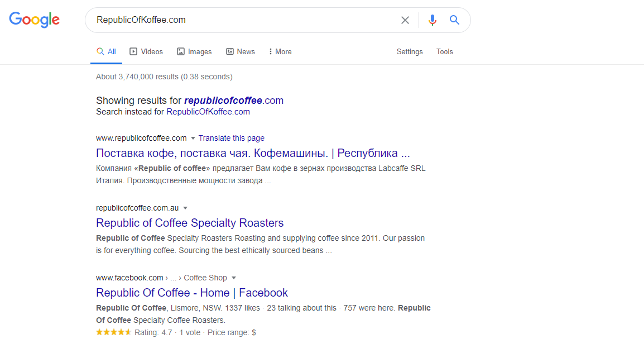Click inside the search text field
644x348 pixels.
240,20
